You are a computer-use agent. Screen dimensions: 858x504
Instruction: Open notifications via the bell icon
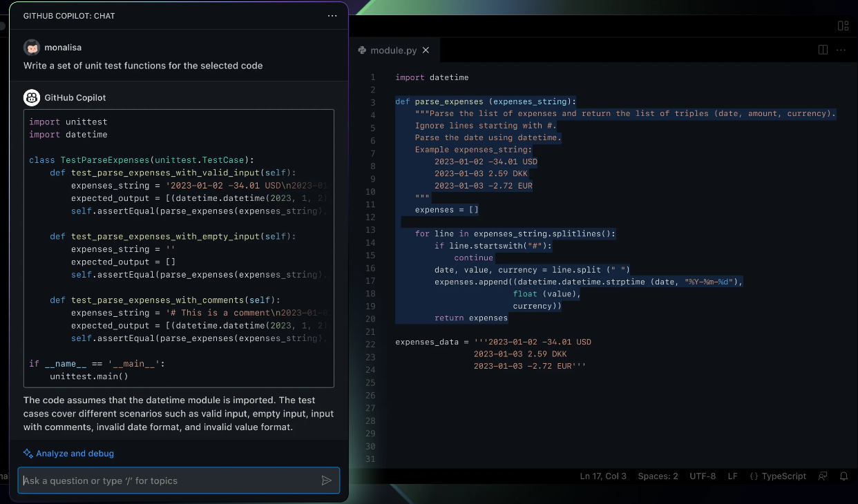(844, 476)
